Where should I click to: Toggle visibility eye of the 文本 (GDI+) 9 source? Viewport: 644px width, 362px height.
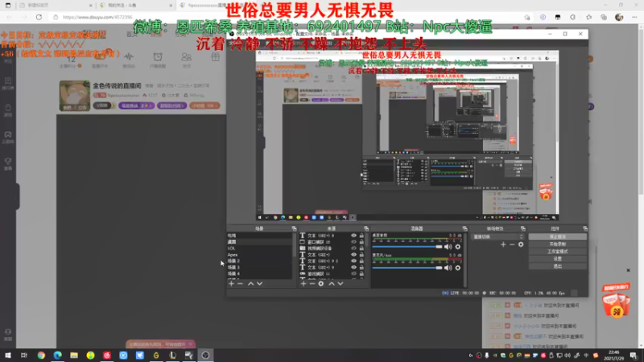coord(353,267)
